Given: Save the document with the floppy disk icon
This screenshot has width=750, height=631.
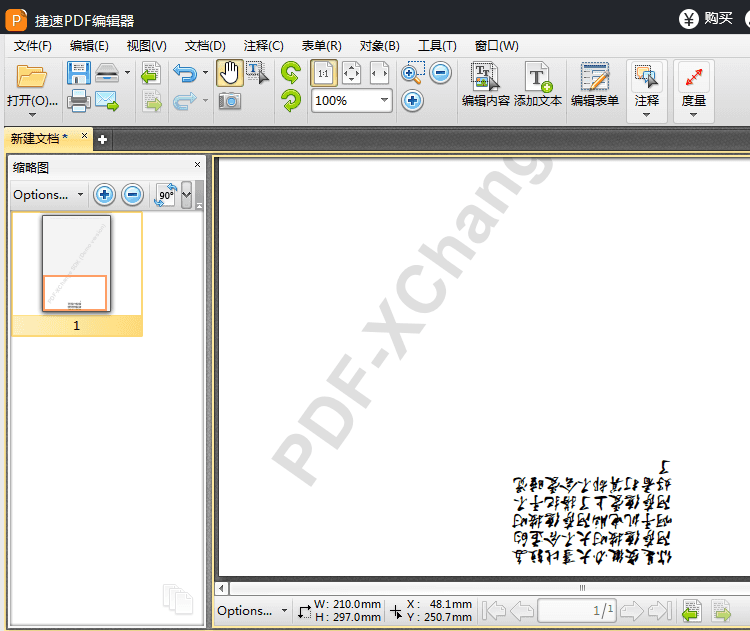Looking at the screenshot, I should pos(79,73).
